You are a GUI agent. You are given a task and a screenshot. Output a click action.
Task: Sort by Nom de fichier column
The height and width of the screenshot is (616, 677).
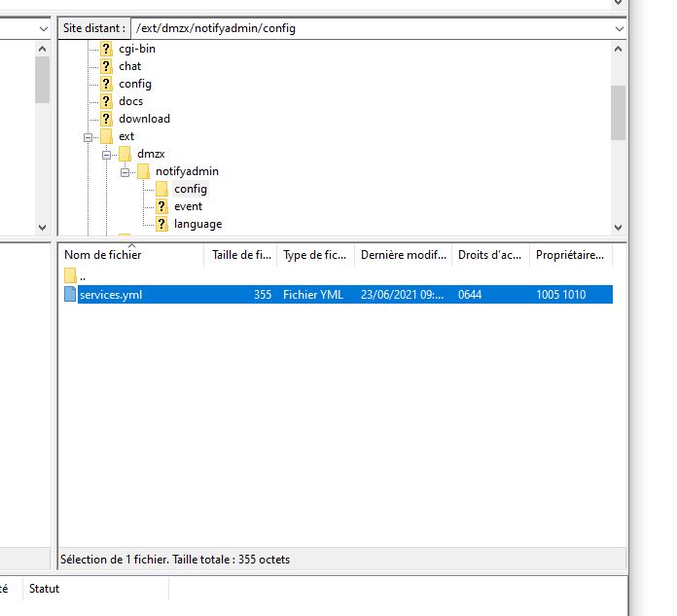pos(131,255)
